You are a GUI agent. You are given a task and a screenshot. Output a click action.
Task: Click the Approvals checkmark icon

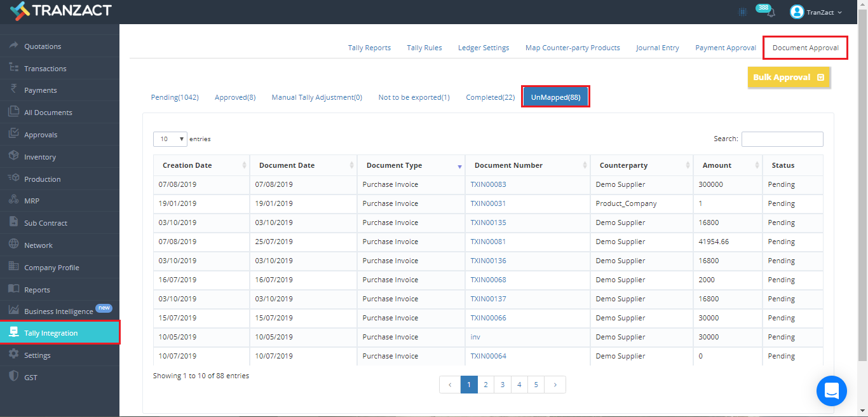click(x=13, y=134)
